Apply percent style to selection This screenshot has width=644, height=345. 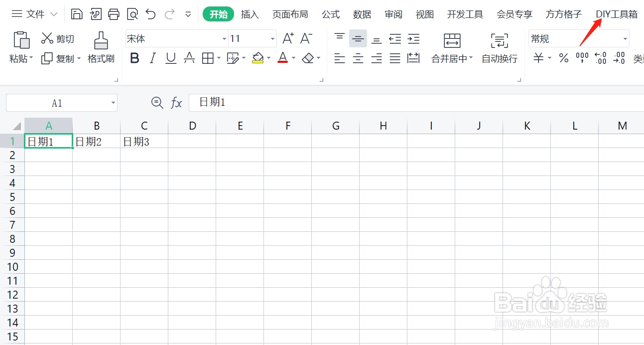coord(563,58)
